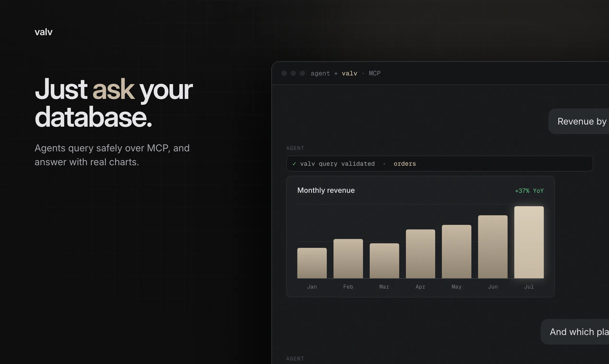Click the 'Agents query safely over MCP' subtitle
Viewport: 609px width, 364px height.
click(x=112, y=155)
